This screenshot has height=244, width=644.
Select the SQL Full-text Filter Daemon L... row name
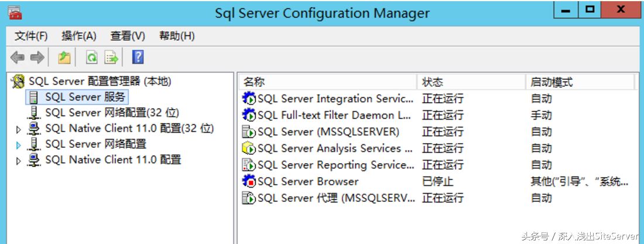tap(334, 115)
